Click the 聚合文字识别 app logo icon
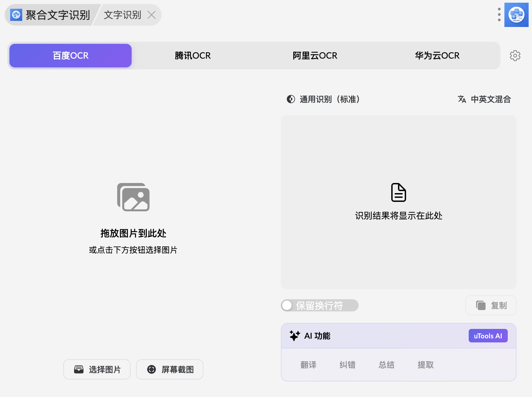The image size is (532, 397). tap(16, 15)
